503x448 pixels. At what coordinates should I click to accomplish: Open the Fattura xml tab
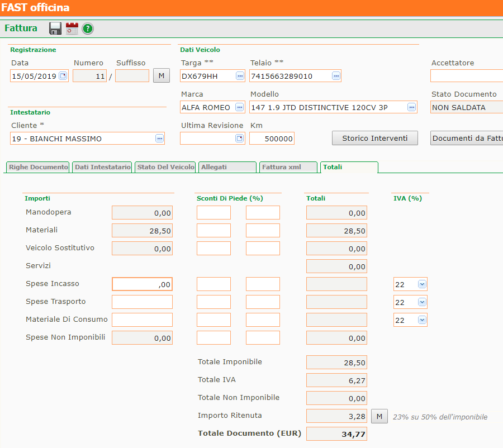(x=281, y=167)
